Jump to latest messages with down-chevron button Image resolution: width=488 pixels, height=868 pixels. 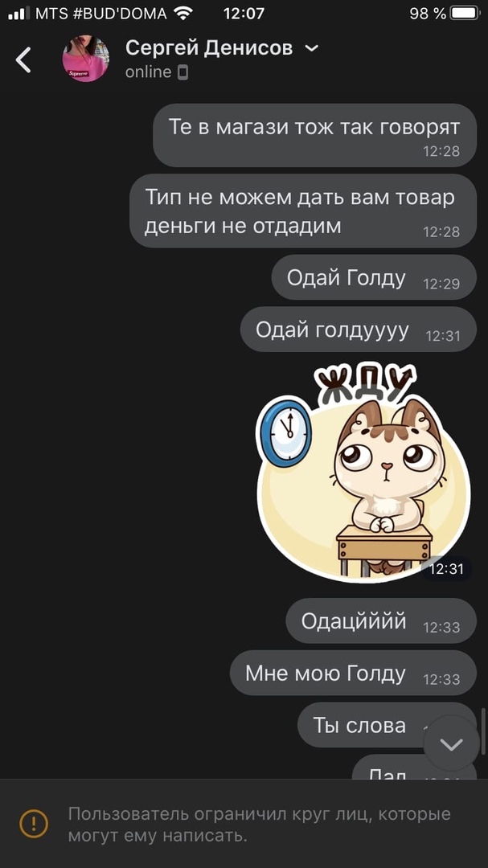click(452, 743)
